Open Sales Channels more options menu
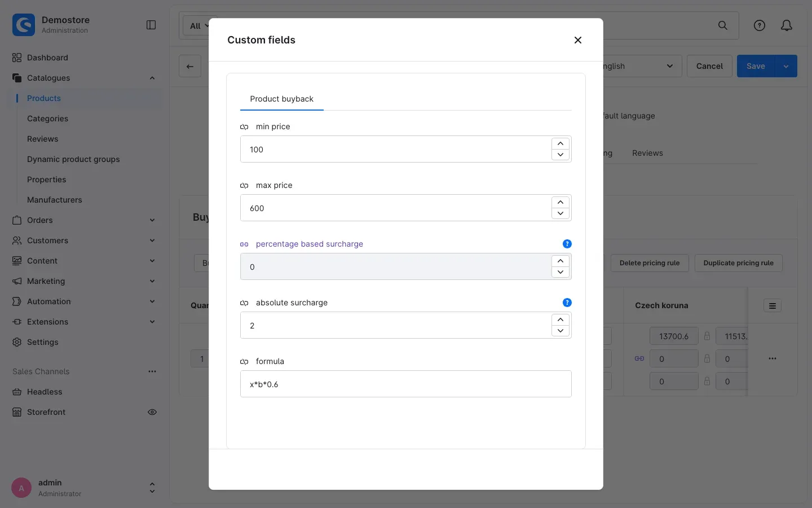Screen dimensions: 812x508 pyautogui.click(x=152, y=371)
